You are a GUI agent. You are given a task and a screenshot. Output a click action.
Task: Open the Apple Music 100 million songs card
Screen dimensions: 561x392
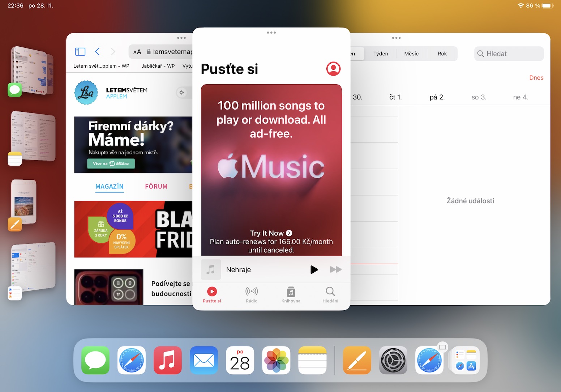271,170
